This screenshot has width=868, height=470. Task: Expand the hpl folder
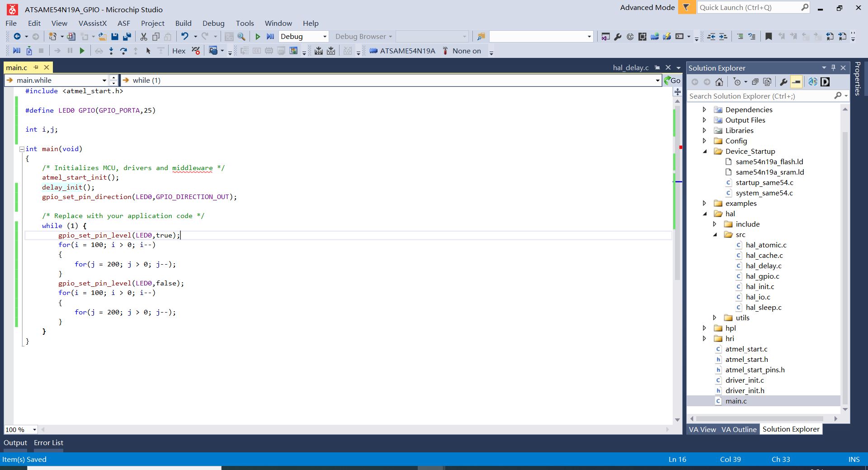704,328
